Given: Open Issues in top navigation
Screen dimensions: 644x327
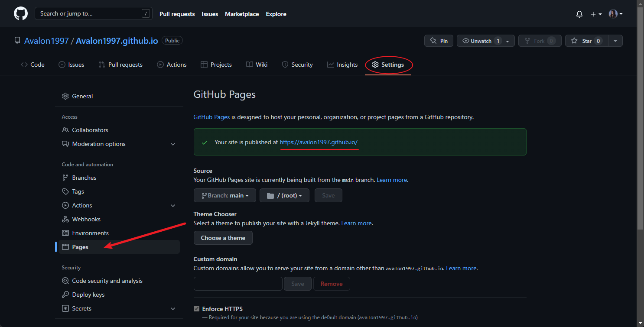Looking at the screenshot, I should (210, 14).
